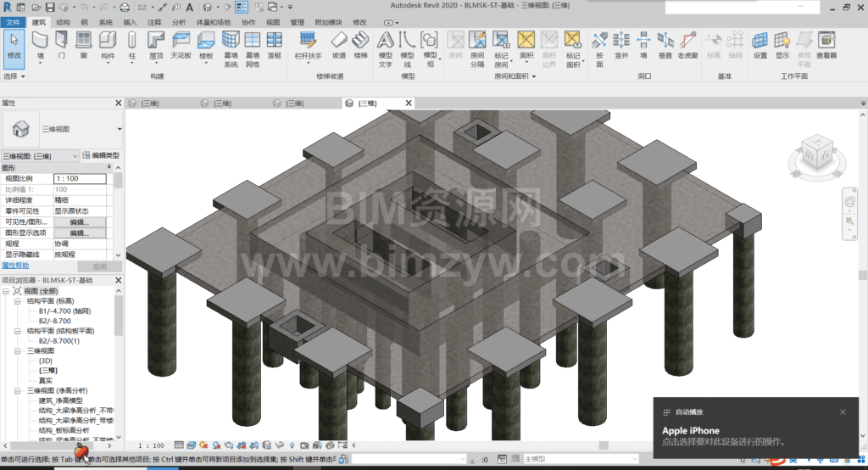Click the 栏杆扶手 (Railing) tool

(308, 46)
